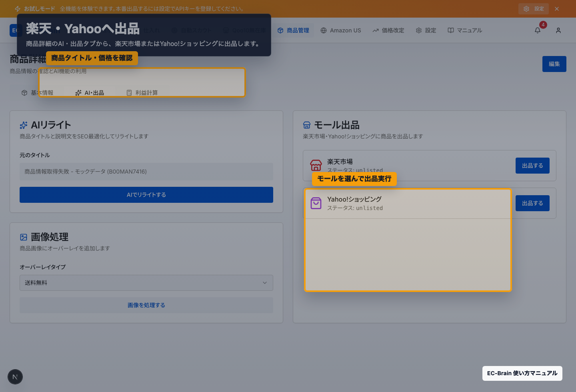Screen dimensions: 576x392
Task: Click the モール出品 heading text
Action: 337,125
